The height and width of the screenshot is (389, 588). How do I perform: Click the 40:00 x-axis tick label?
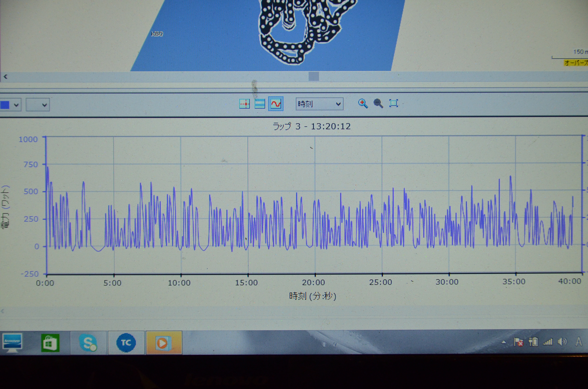pyautogui.click(x=570, y=281)
